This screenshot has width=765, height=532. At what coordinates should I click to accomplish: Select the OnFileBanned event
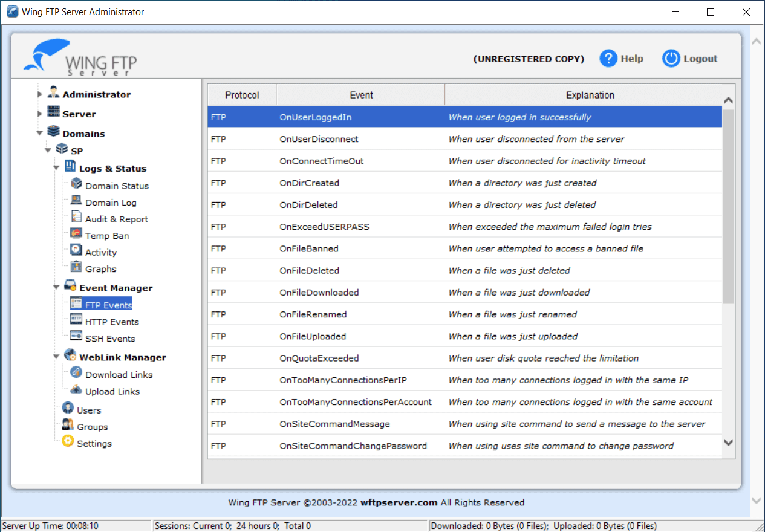tap(465, 248)
